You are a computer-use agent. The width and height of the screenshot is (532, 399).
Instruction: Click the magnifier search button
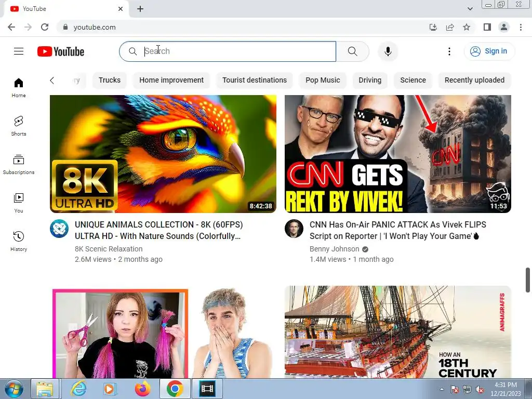[x=353, y=51]
